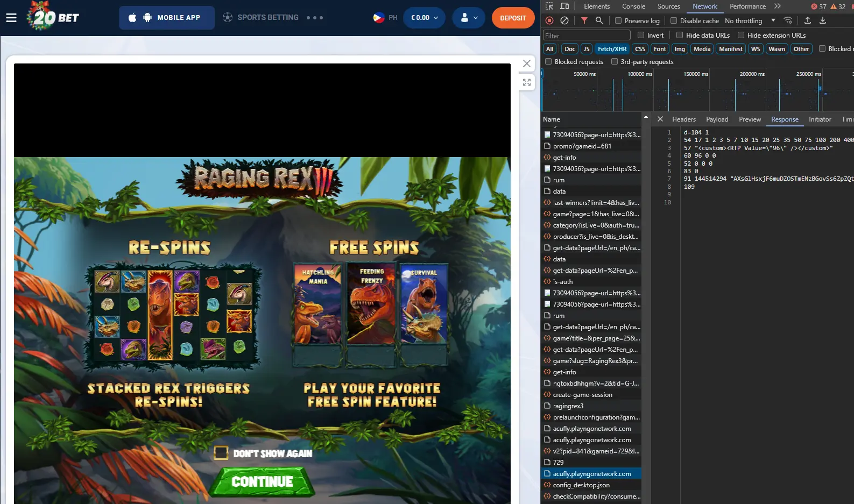Open the user profile dropdown
Viewport: 854px width, 504px height.
click(x=469, y=18)
